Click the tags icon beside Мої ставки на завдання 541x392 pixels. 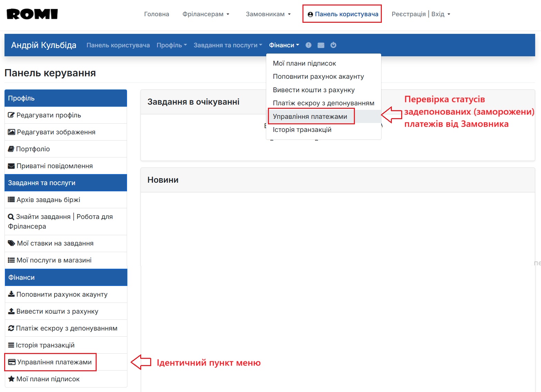coord(11,243)
